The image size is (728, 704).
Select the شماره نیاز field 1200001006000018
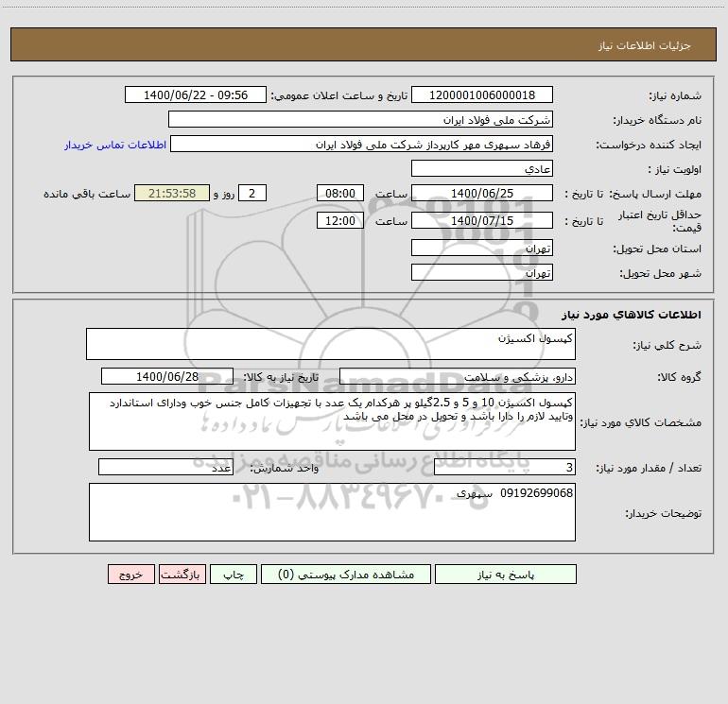click(x=482, y=94)
